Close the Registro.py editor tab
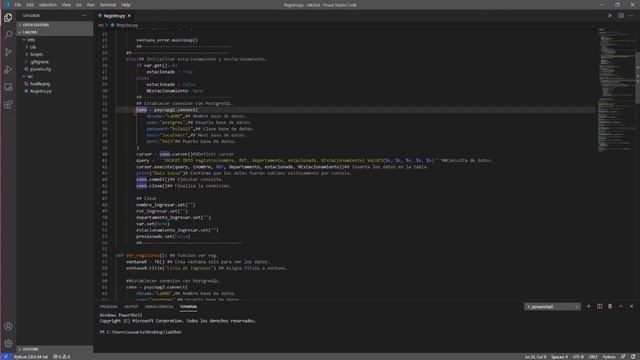Screen dimensions: 640x360 129,16
